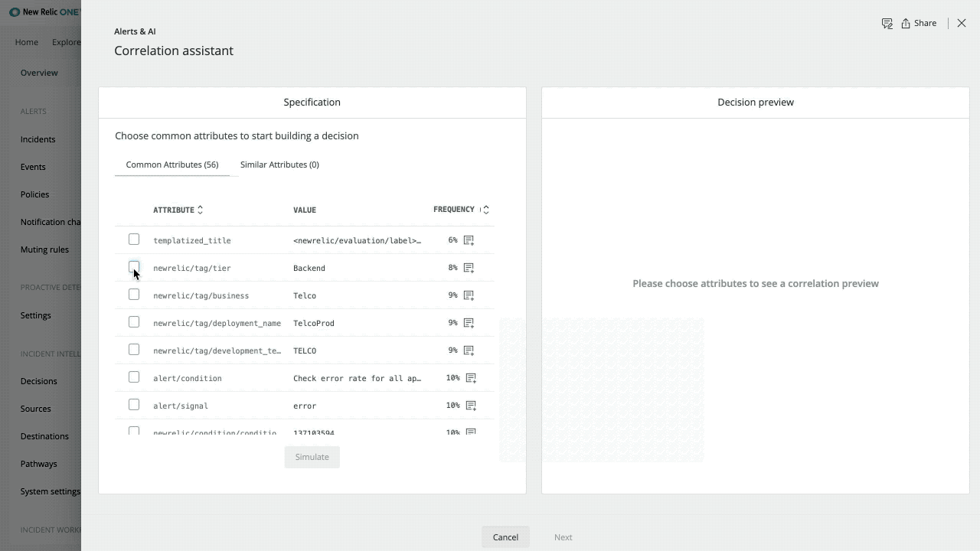Click the Simulate button
980x551 pixels.
tap(312, 457)
